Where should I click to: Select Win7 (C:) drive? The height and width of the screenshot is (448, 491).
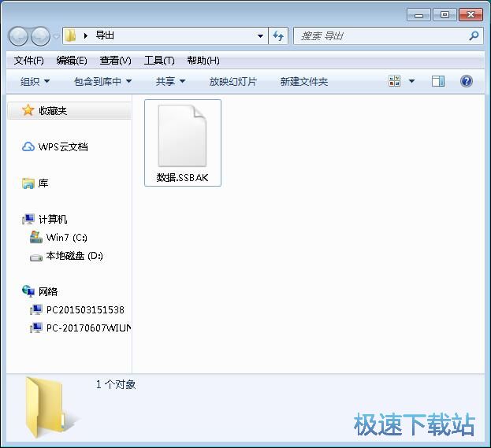(67, 238)
